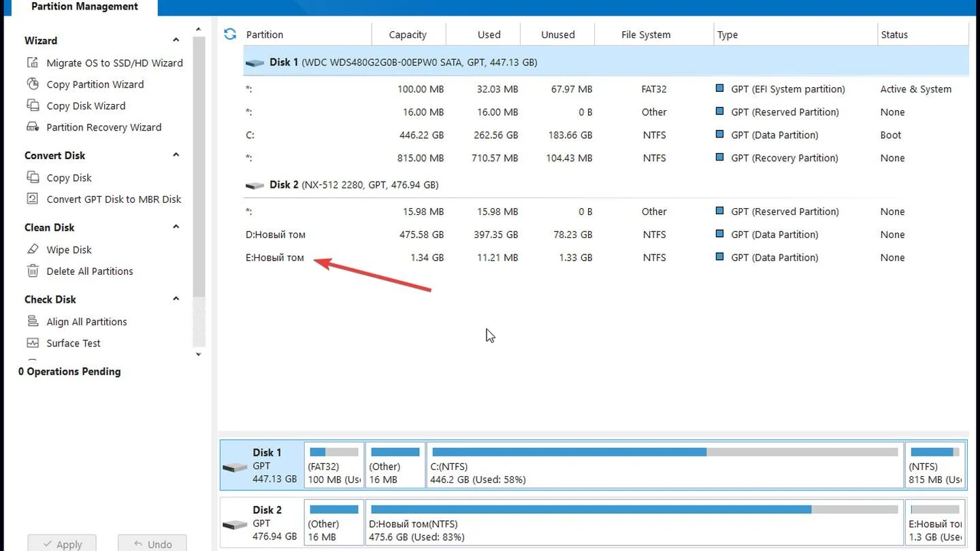The height and width of the screenshot is (551, 980).
Task: Select the E:Новый том block in disk map
Action: [x=935, y=522]
